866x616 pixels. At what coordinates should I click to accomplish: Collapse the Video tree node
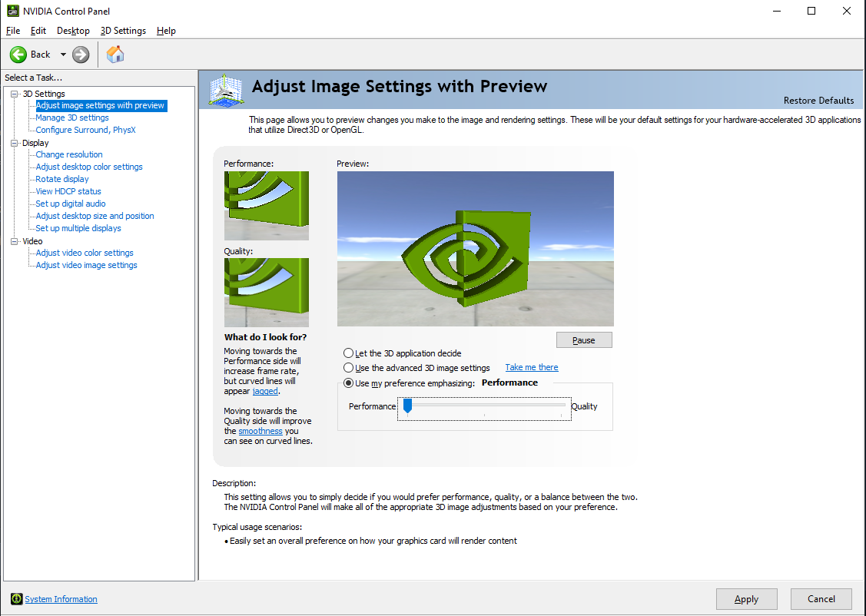tap(15, 241)
